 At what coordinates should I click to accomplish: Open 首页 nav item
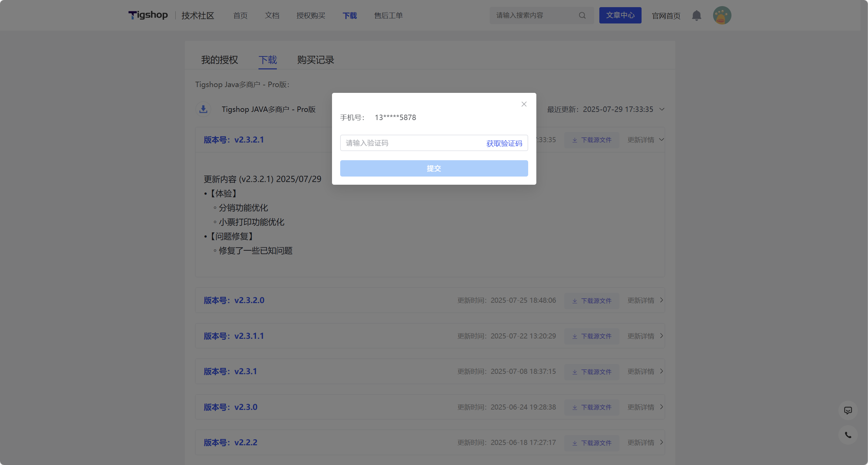pyautogui.click(x=240, y=16)
